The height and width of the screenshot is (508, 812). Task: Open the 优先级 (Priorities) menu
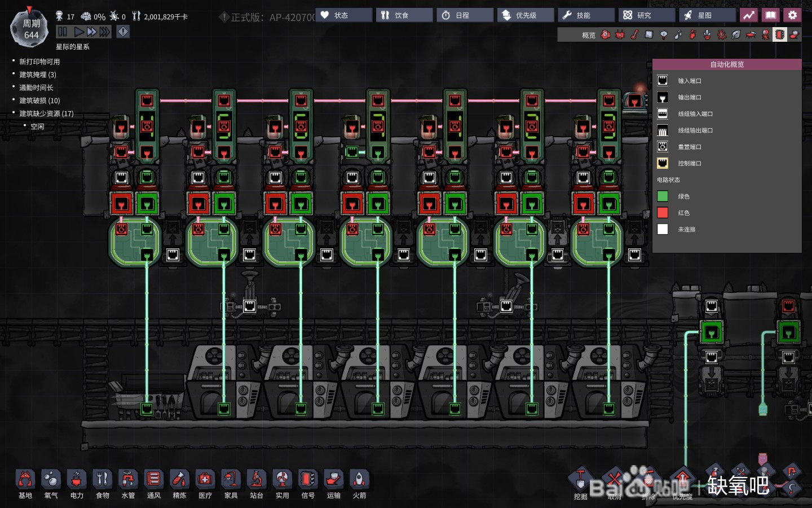[x=526, y=15]
